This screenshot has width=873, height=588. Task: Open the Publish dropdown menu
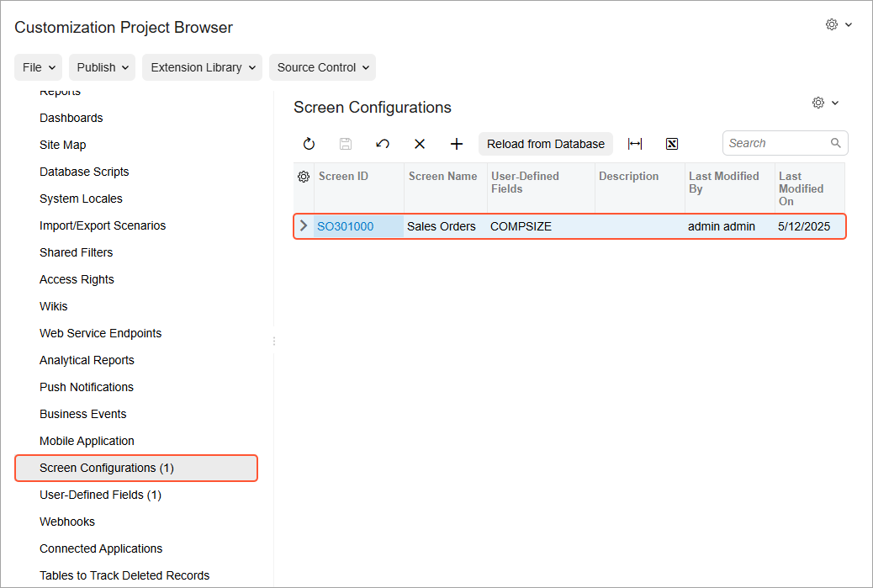[102, 67]
